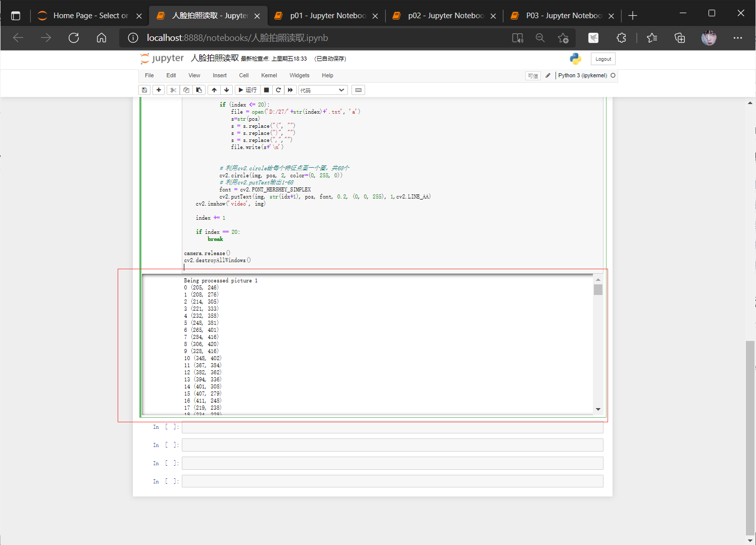This screenshot has width=756, height=545.
Task: Close the p01 Jupyter Notebook tab
Action: pyautogui.click(x=375, y=16)
